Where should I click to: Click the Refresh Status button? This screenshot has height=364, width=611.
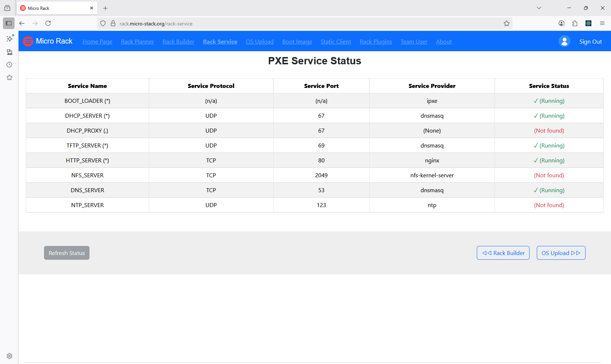coord(66,253)
